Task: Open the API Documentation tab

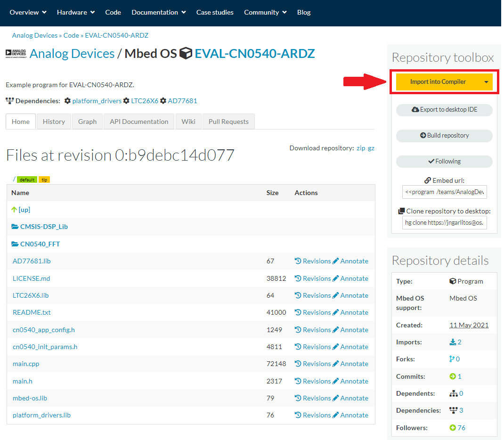Action: point(139,122)
